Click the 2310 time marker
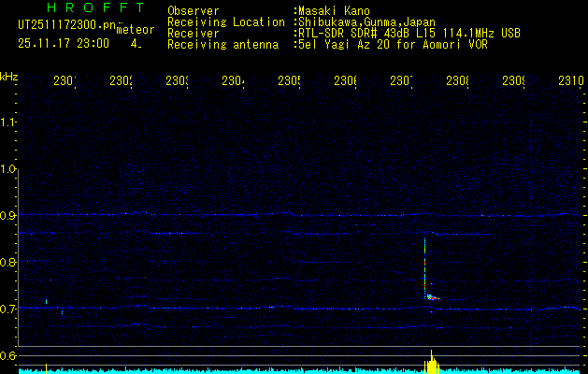The height and width of the screenshot is (374, 588). click(x=570, y=81)
